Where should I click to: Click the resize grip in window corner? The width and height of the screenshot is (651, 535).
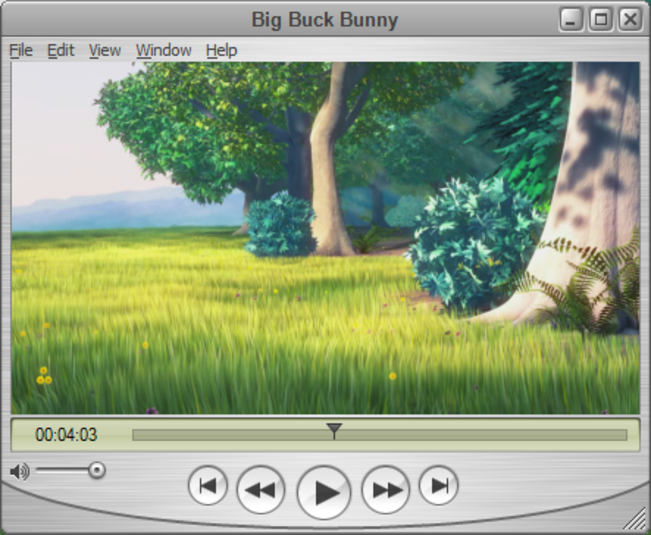point(636,518)
